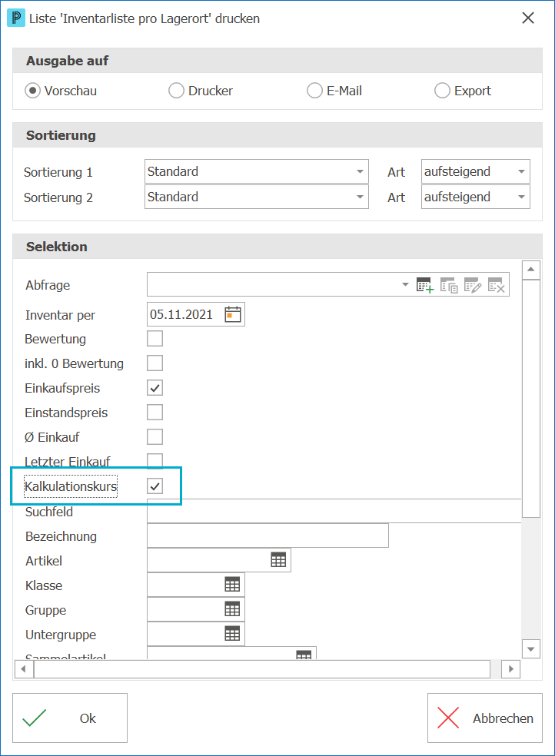Open the Art dropdown for Sortierung 2
Screen dimensions: 555x756
pyautogui.click(x=475, y=197)
